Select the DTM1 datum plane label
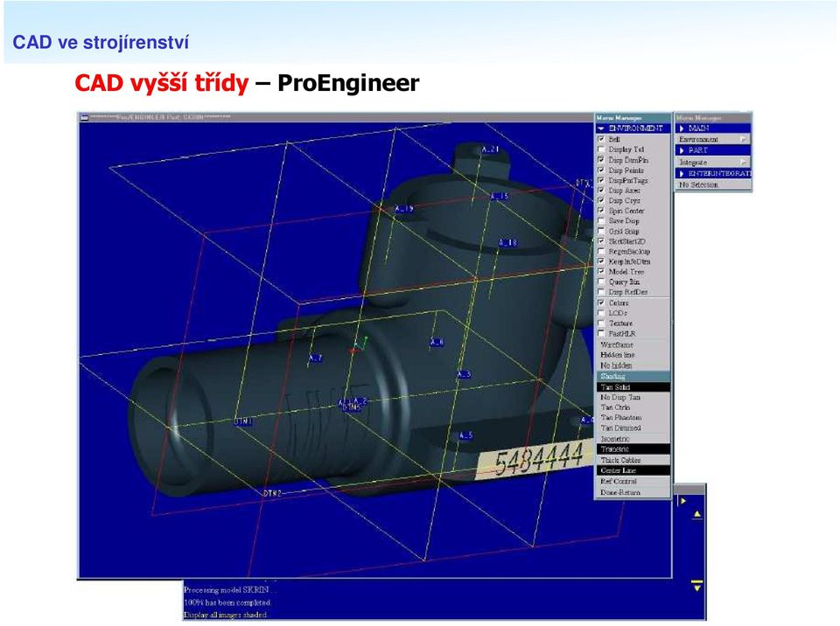Viewport: 840px width, 626px height. [x=243, y=422]
